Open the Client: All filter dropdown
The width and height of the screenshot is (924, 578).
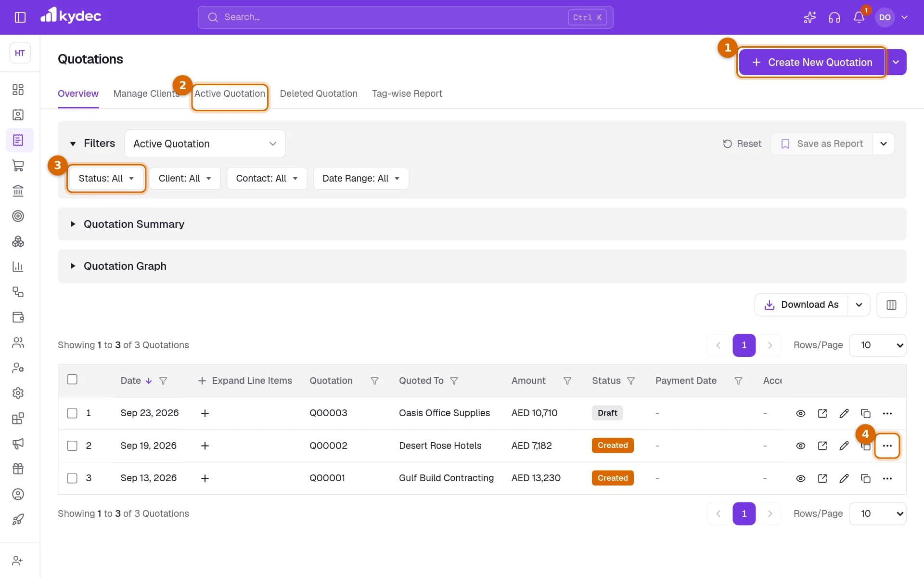pyautogui.click(x=185, y=178)
